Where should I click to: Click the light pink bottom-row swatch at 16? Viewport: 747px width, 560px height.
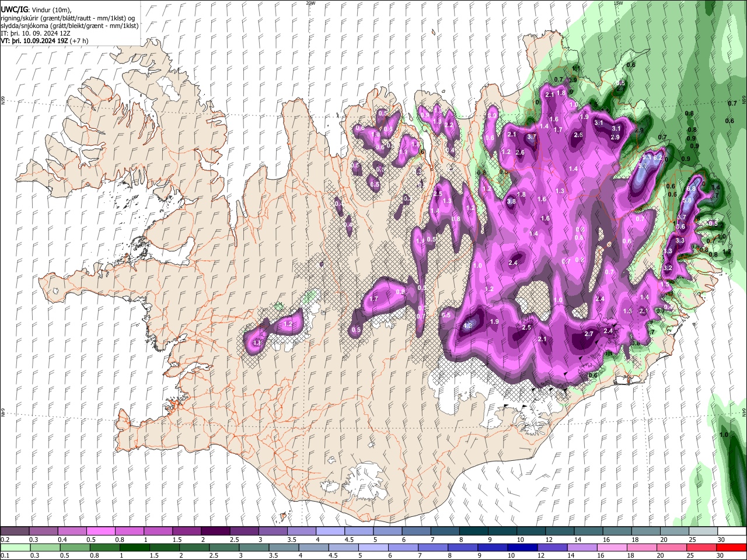click(x=612, y=548)
